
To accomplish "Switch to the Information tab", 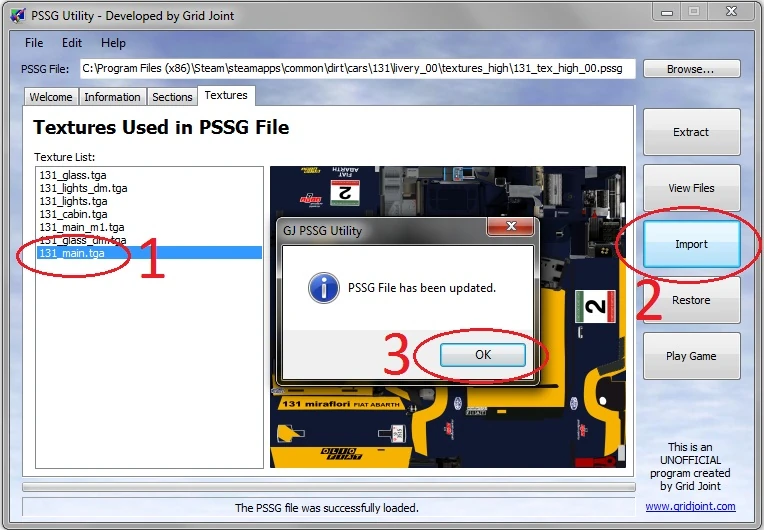I will click(x=112, y=97).
